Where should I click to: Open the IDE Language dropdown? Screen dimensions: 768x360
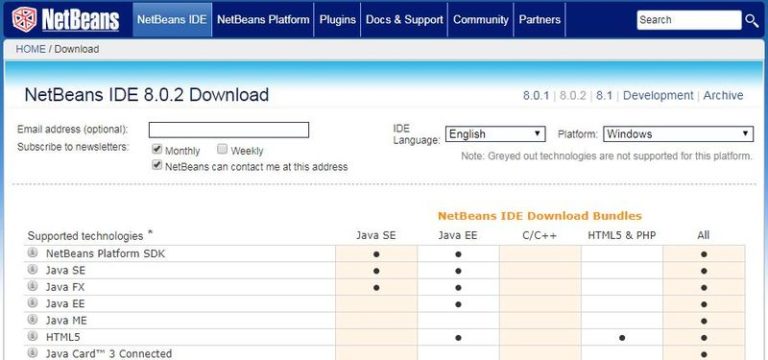pos(495,134)
